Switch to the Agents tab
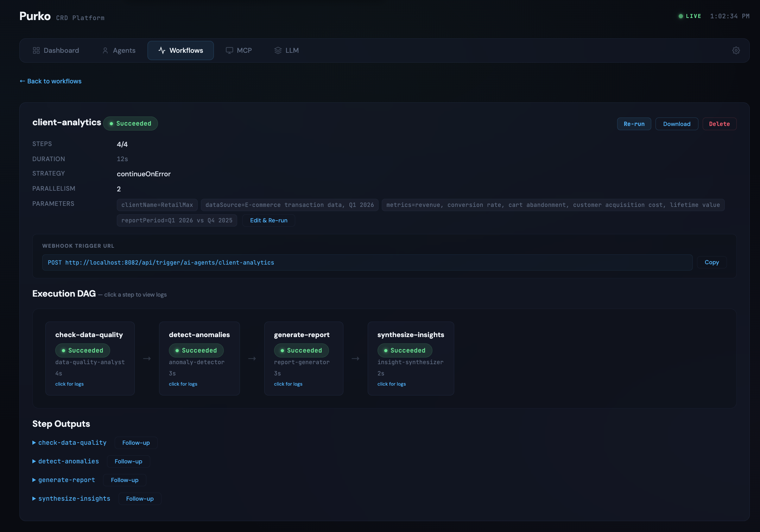This screenshot has height=532, width=760. 119,50
